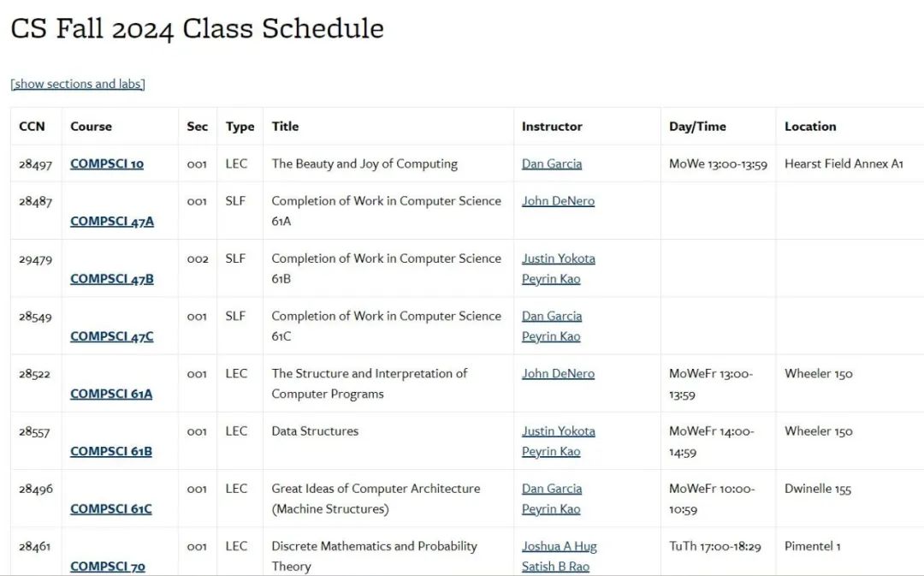Viewport: 924px width, 576px height.
Task: Click John DeNero in the COMPSCI 47A row
Action: [558, 201]
